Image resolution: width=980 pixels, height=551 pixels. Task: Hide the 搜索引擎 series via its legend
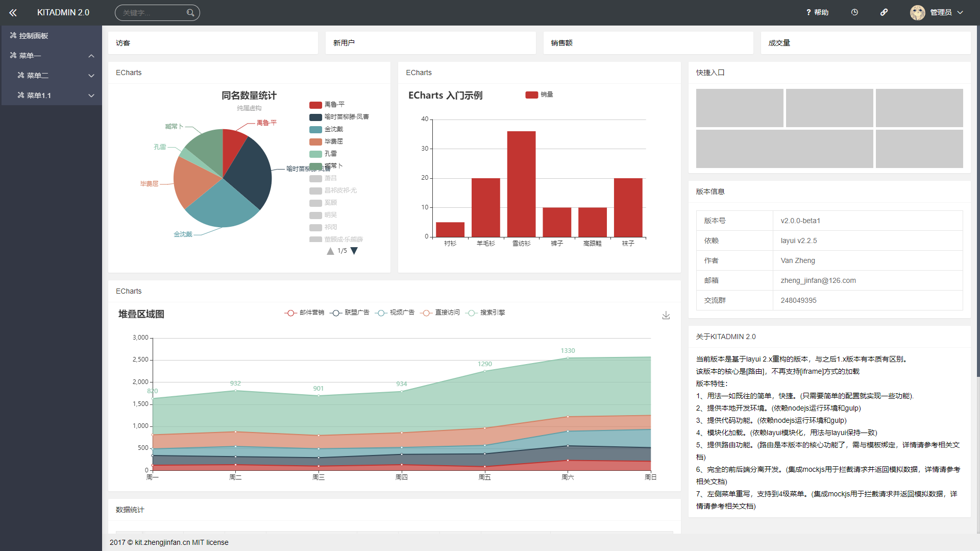click(x=485, y=313)
